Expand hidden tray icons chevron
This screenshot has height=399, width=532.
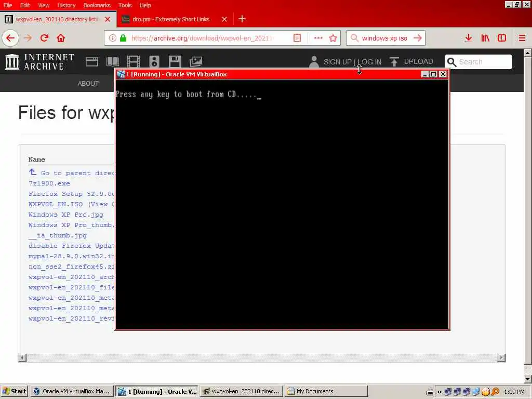(x=440, y=392)
